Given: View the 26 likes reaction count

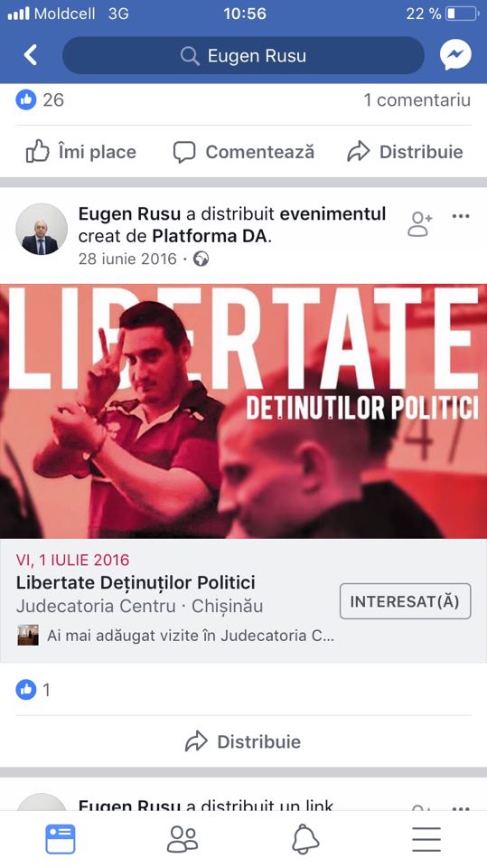Looking at the screenshot, I should 40,99.
